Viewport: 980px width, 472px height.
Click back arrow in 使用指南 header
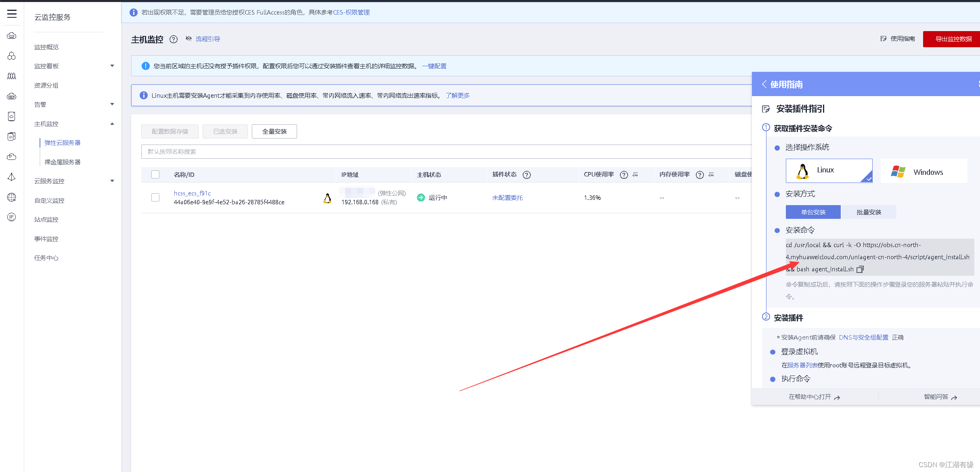coord(764,84)
